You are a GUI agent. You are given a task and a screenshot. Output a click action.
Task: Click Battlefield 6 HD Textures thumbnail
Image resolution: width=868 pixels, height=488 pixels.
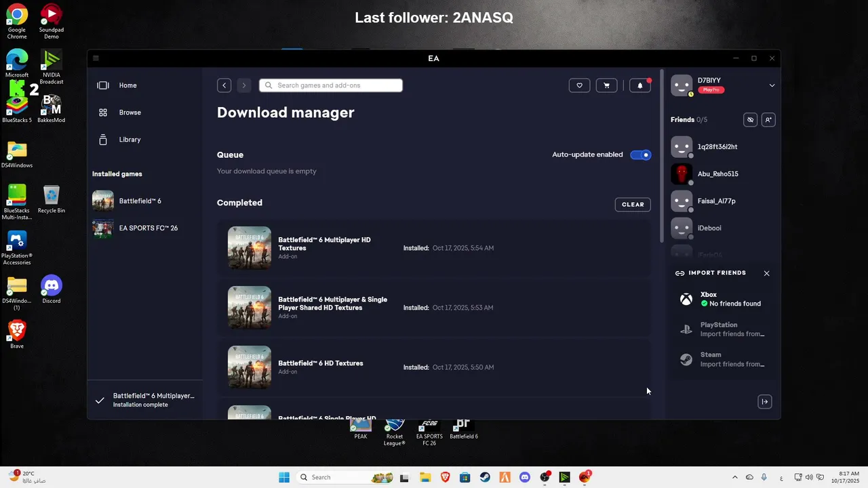point(250,367)
